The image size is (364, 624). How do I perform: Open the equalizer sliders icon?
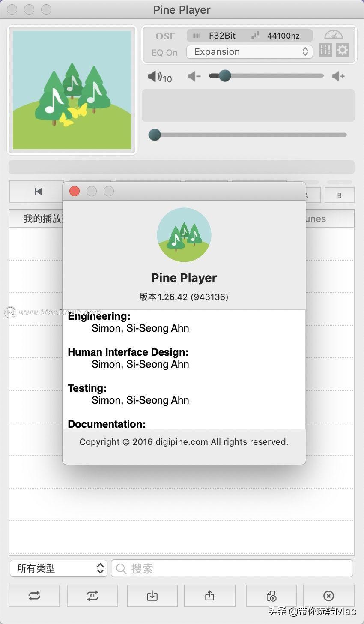pos(325,50)
